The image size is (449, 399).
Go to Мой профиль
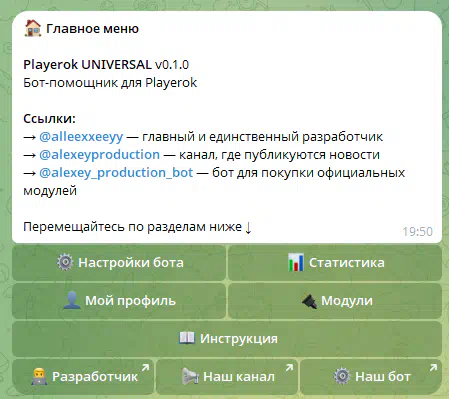pos(119,301)
